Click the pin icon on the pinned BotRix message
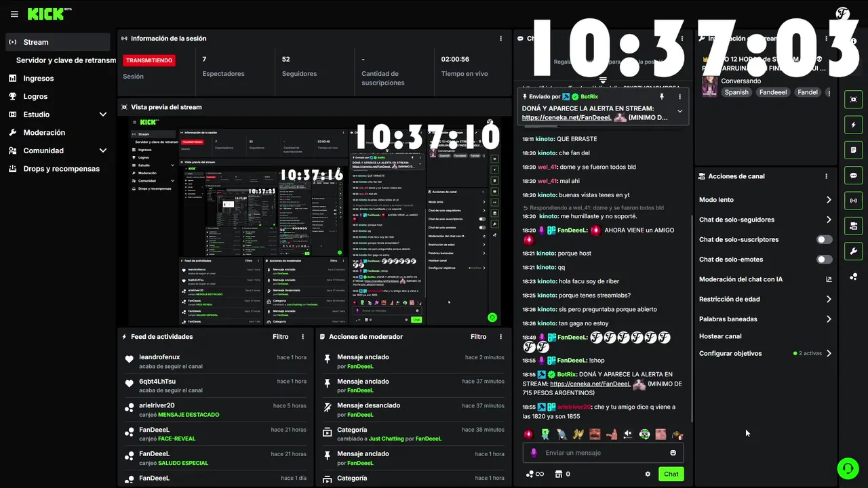 pyautogui.click(x=662, y=97)
